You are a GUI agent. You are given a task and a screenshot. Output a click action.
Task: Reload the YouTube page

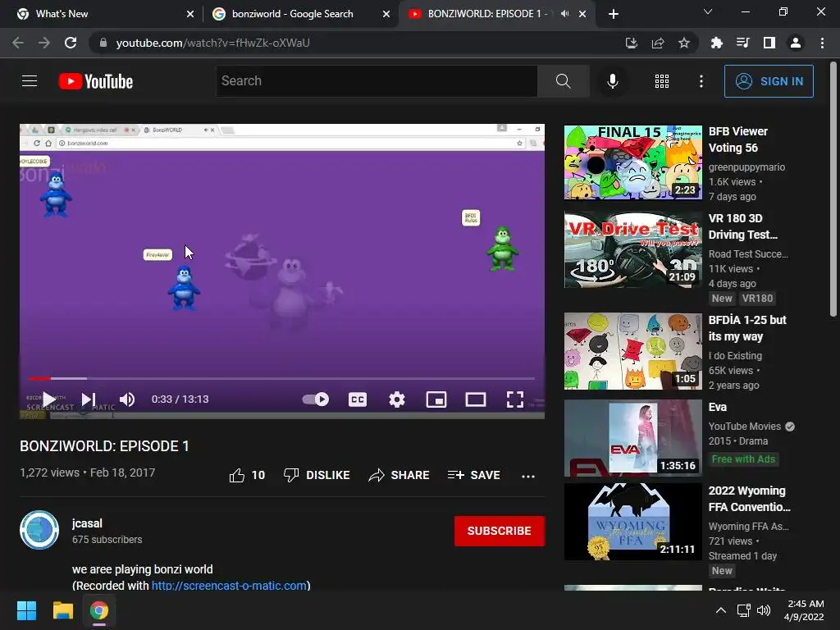pyautogui.click(x=71, y=43)
